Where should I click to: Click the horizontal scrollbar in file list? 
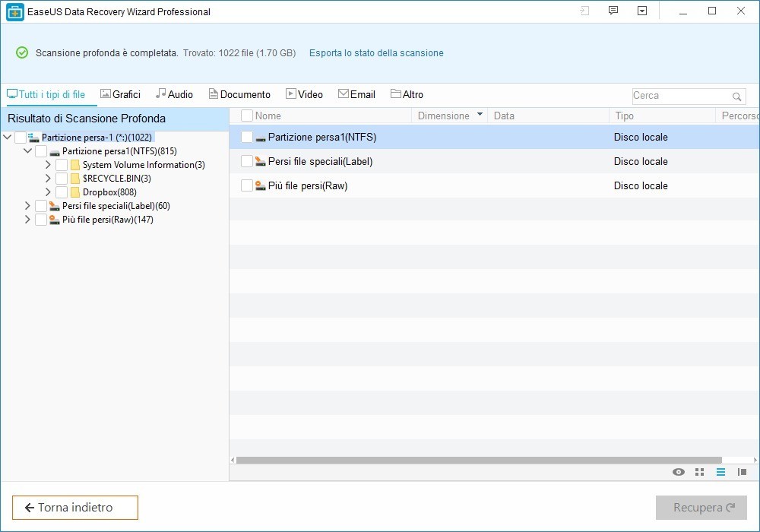(479, 460)
